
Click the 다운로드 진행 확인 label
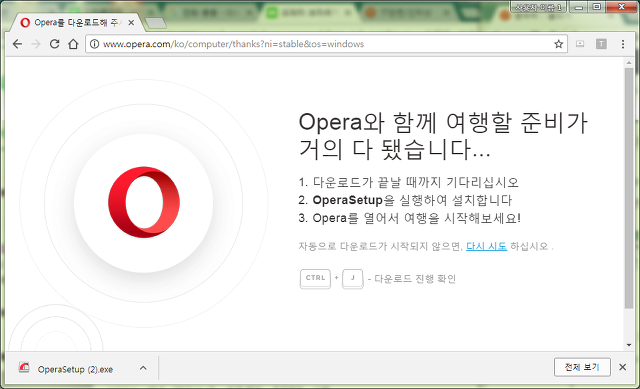pos(415,279)
